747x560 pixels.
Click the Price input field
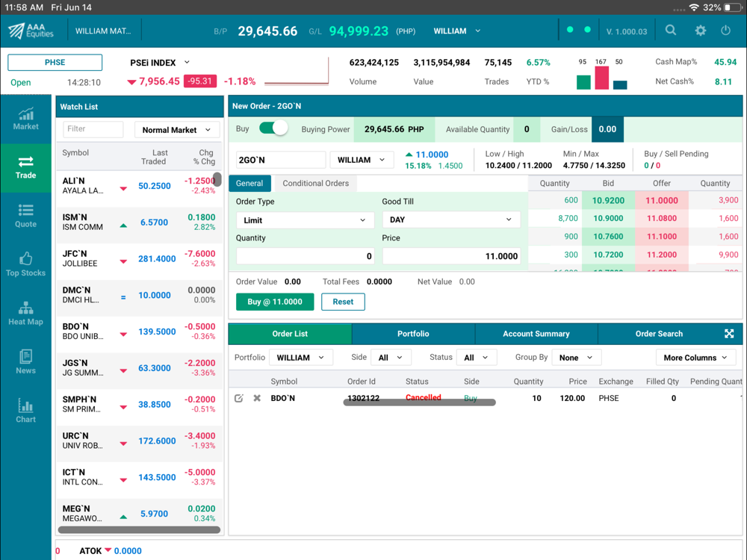451,256
